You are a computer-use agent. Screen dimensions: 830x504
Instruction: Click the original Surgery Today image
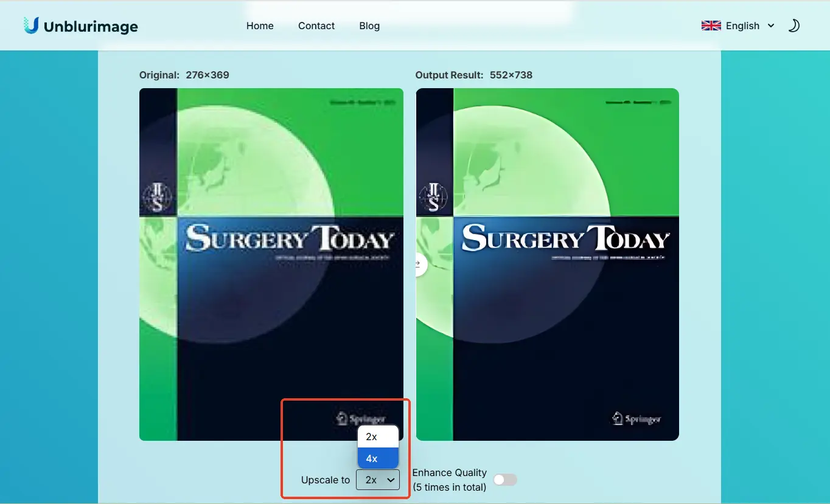click(271, 264)
